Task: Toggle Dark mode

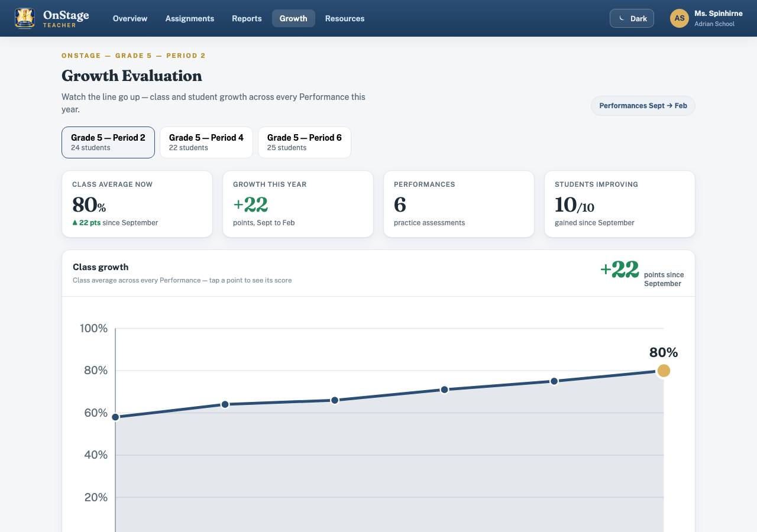Action: pos(632,18)
